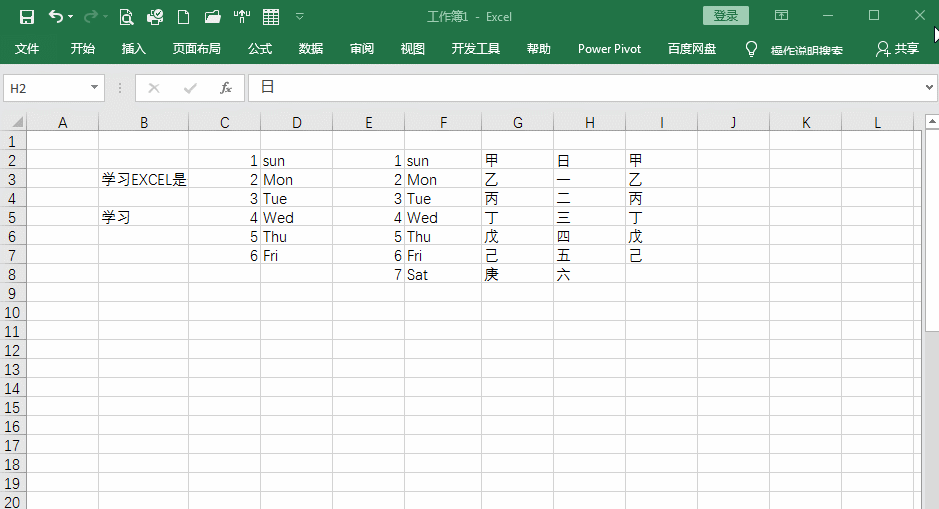
Task: Switch to the 插入 ribbon tab
Action: 134,49
